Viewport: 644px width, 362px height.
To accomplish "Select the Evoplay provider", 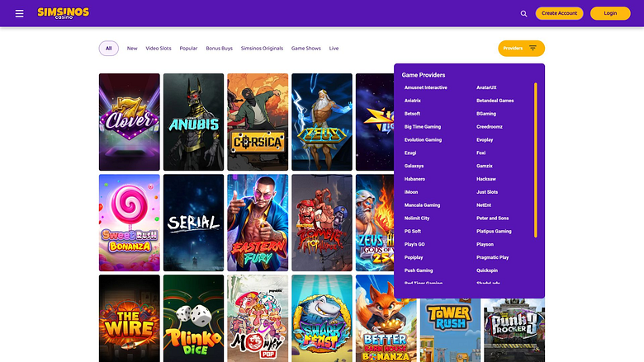I will tap(485, 140).
